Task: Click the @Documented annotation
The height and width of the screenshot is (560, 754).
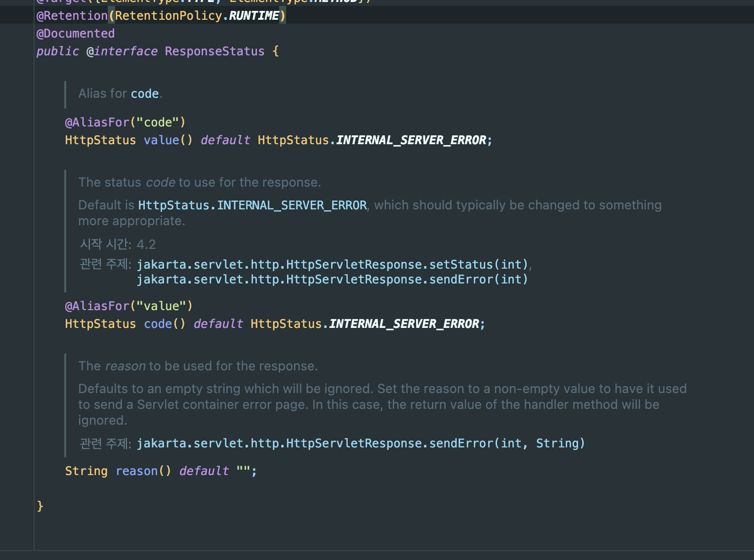Action: click(x=76, y=34)
